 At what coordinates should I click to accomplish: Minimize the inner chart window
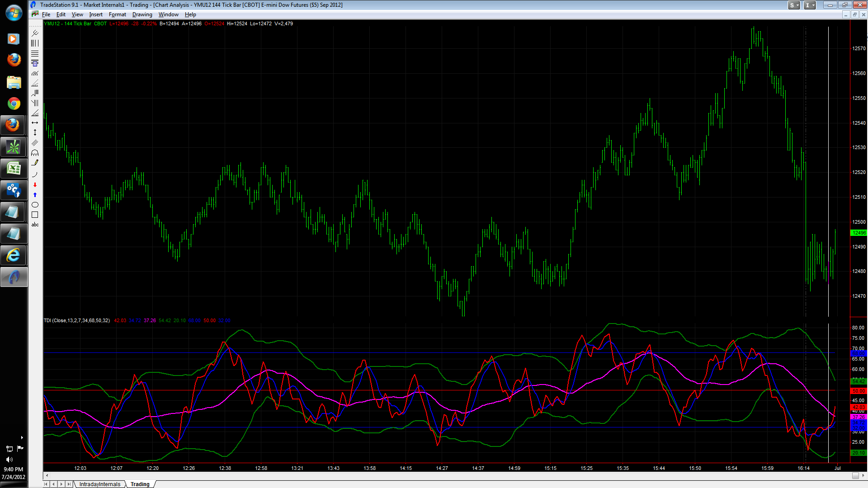pyautogui.click(x=845, y=14)
